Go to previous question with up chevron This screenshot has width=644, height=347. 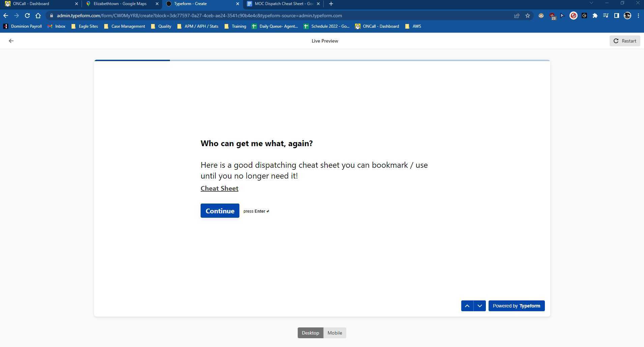click(x=467, y=306)
